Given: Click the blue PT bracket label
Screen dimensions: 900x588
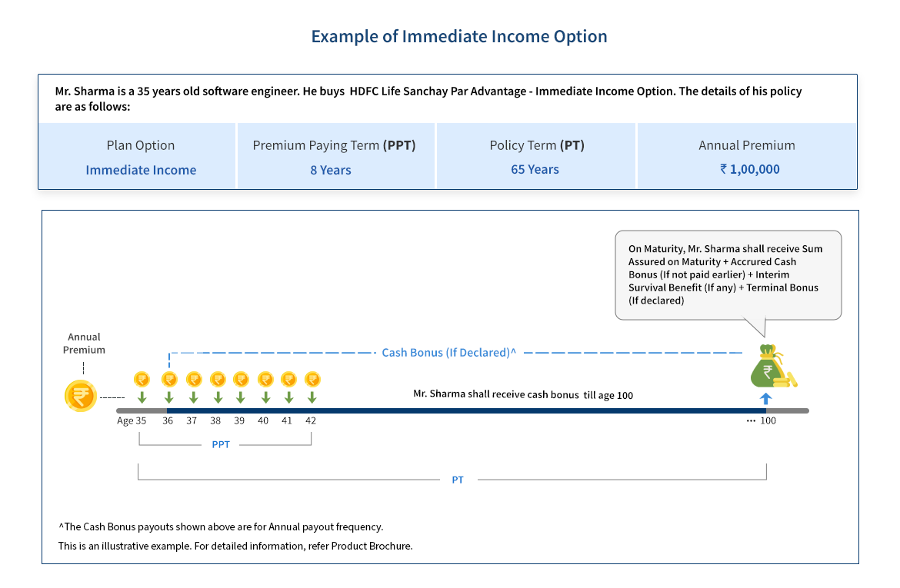Looking at the screenshot, I should click(x=458, y=480).
